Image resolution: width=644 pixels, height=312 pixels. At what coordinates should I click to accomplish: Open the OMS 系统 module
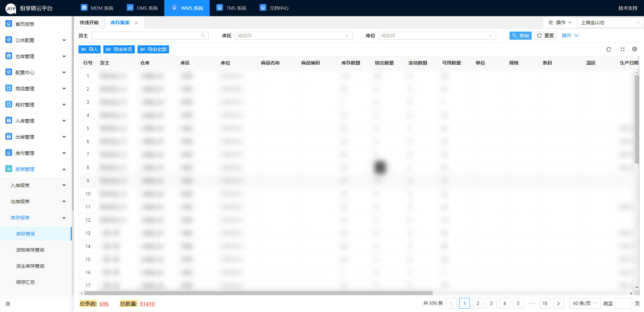coord(142,8)
